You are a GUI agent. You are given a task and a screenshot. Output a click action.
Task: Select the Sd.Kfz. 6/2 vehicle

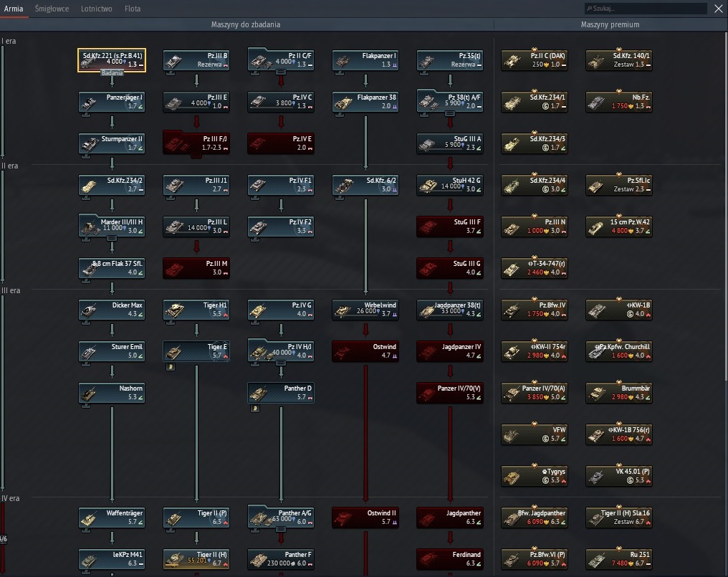click(x=365, y=185)
